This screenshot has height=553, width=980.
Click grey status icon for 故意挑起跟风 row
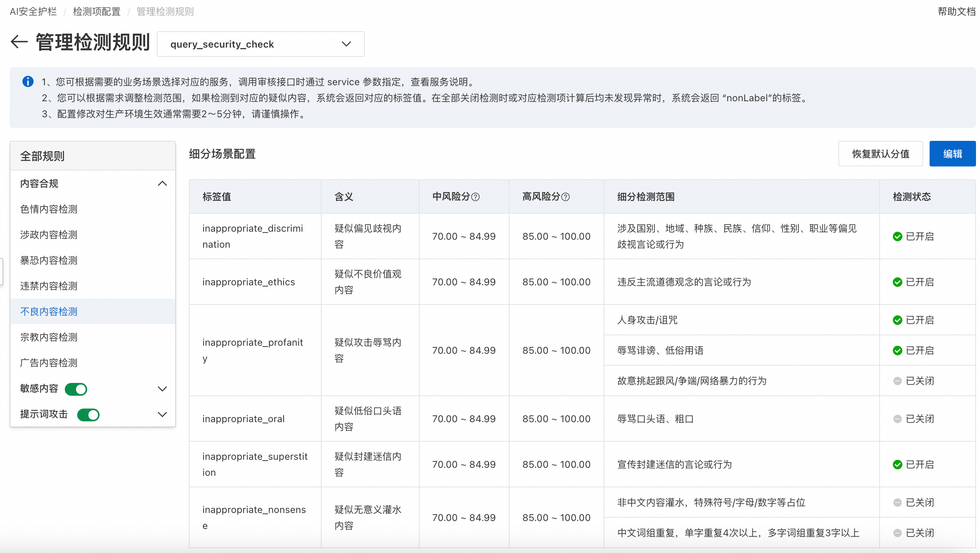click(x=897, y=381)
